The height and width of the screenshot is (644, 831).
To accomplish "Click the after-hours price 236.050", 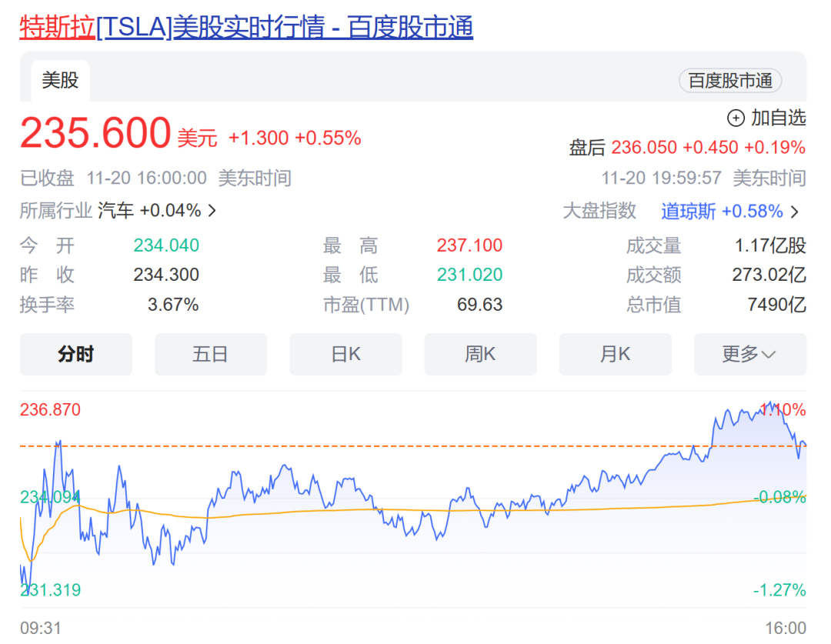I will coord(644,148).
